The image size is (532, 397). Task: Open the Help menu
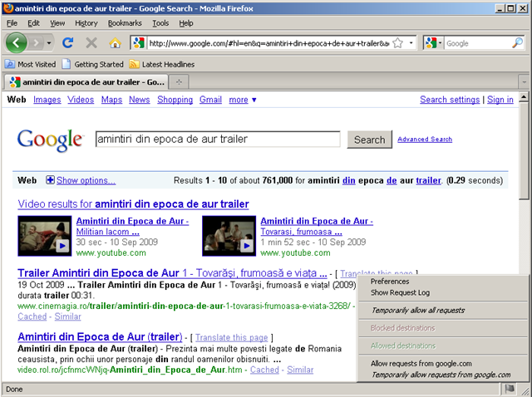(x=186, y=23)
